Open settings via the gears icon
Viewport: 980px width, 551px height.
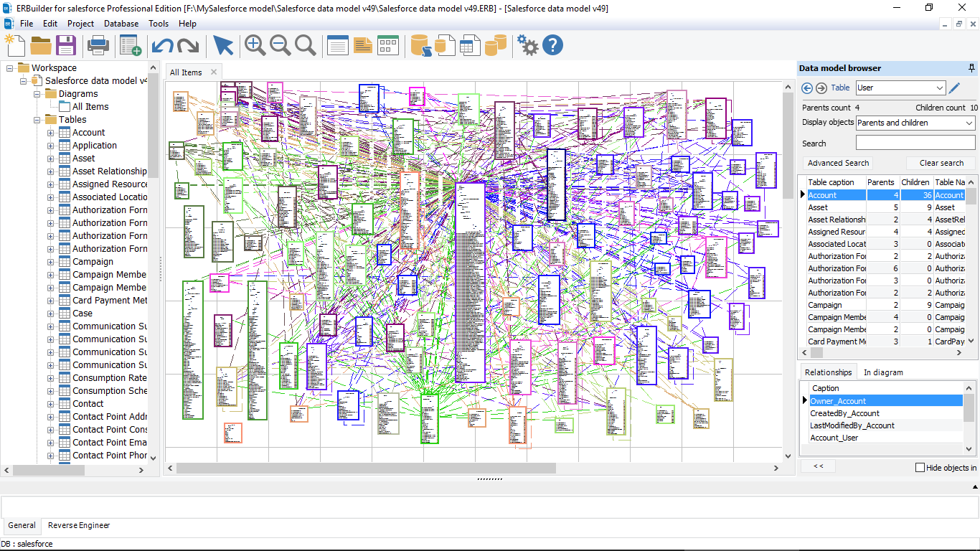click(527, 45)
